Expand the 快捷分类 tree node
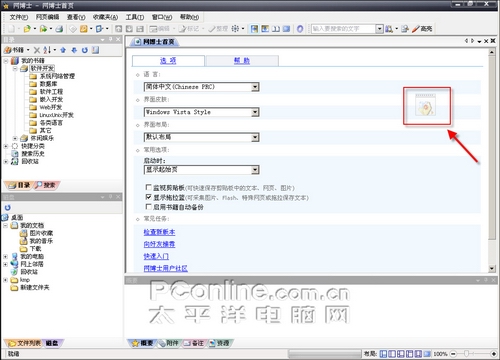Viewport: 500px width, 360px height. pyautogui.click(x=6, y=146)
